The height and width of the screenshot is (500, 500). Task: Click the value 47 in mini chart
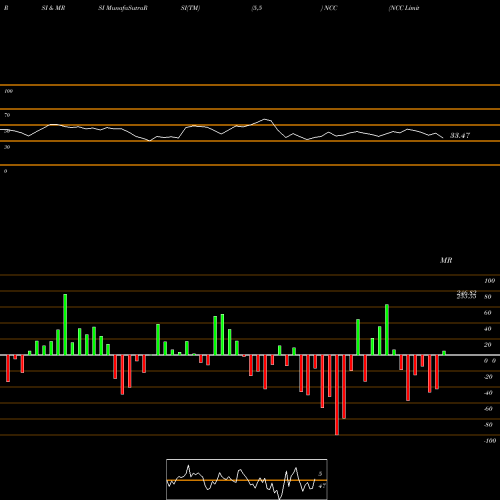322,486
